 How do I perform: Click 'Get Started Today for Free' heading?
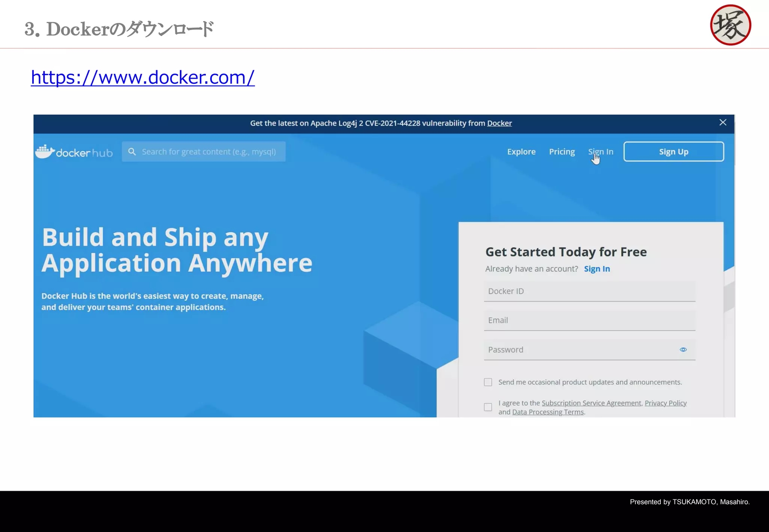566,252
